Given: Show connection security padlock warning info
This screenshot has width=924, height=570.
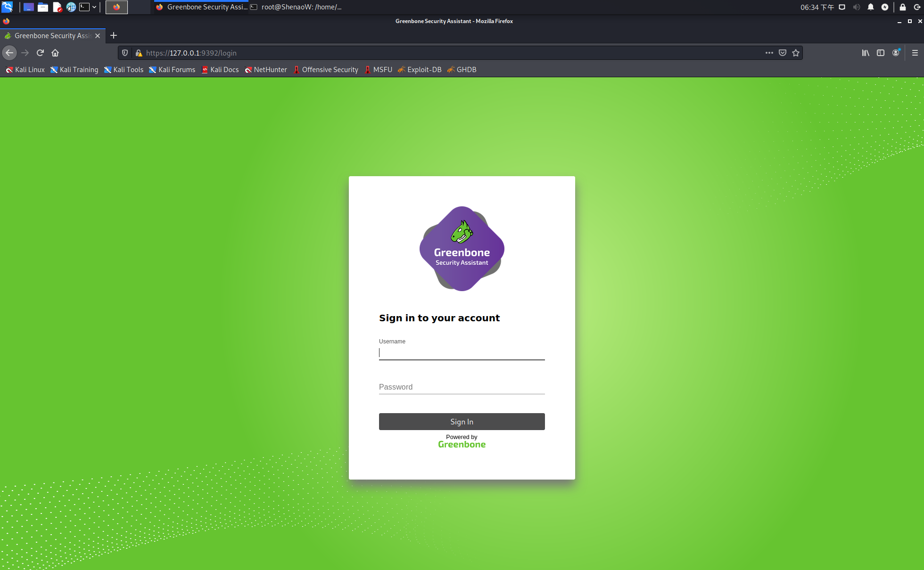Looking at the screenshot, I should click(139, 53).
